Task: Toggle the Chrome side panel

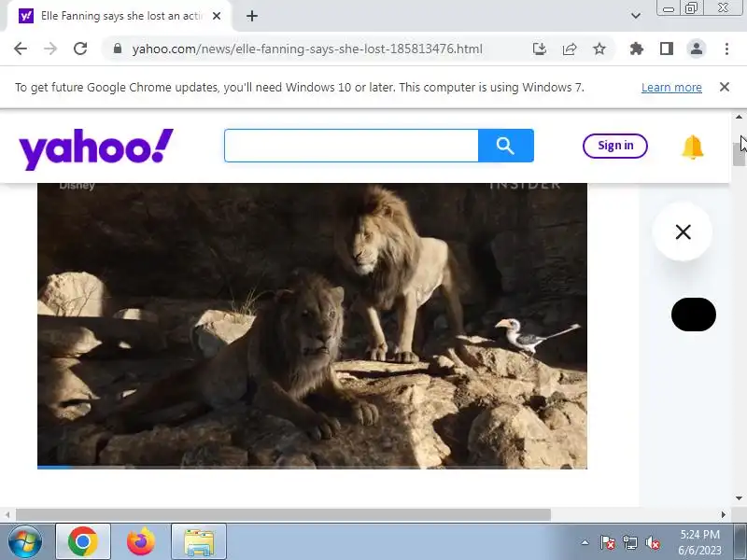Action: 667,49
